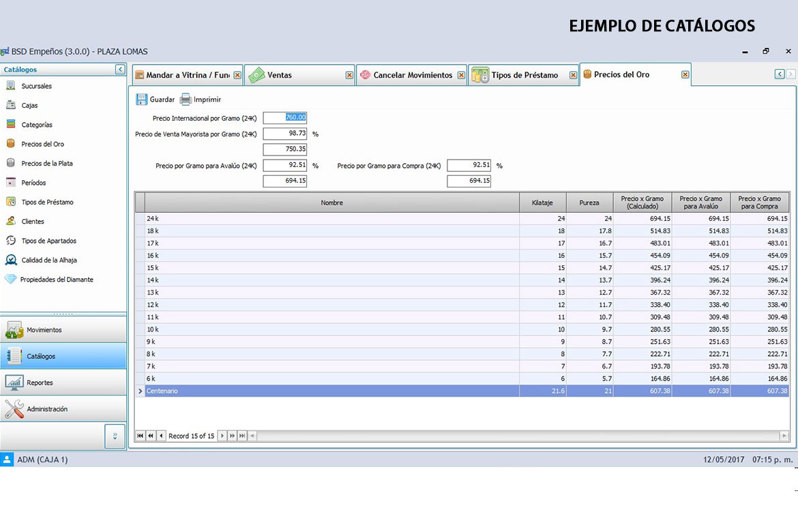Select the 24 k row name
This screenshot has height=532, width=798.
(x=153, y=218)
